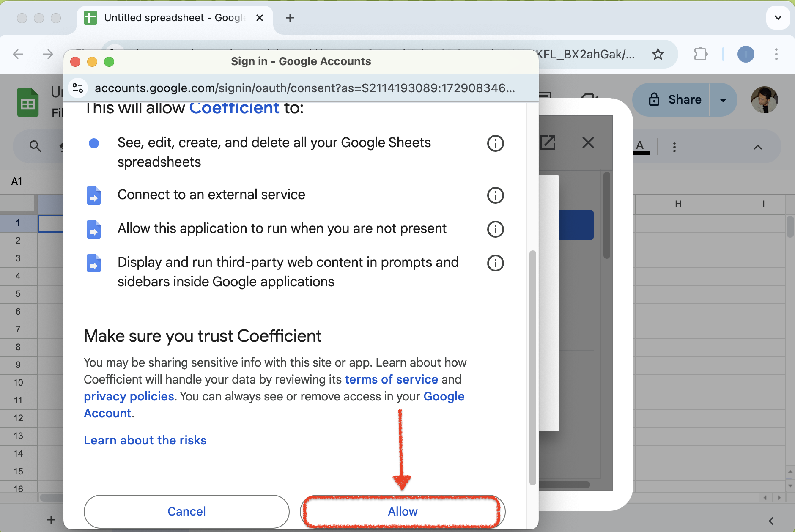Open the Coefficient app link in heading
This screenshot has height=532, width=795.
click(x=234, y=108)
